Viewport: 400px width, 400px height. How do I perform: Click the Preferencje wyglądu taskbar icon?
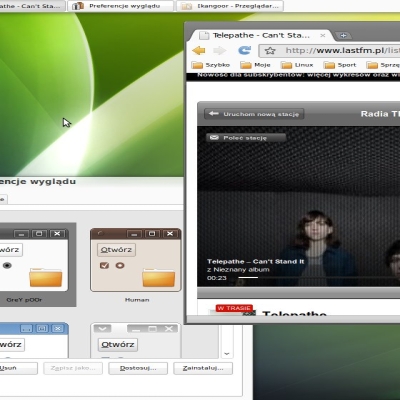click(x=78, y=6)
